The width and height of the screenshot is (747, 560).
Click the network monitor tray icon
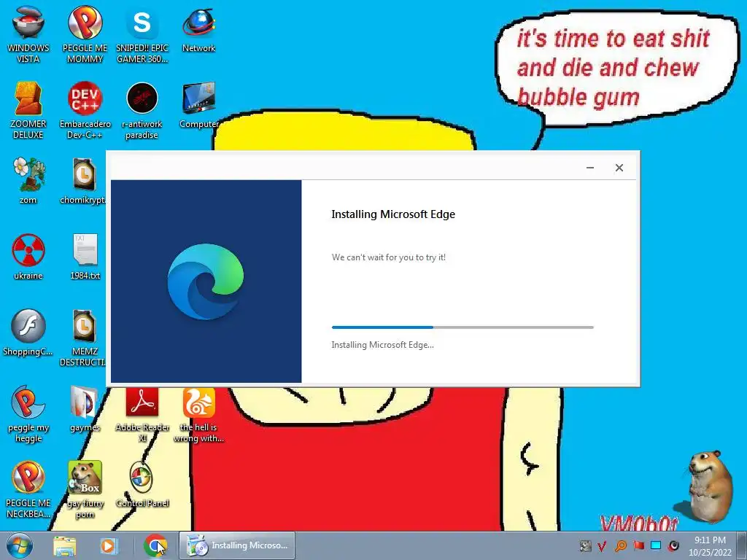point(656,545)
